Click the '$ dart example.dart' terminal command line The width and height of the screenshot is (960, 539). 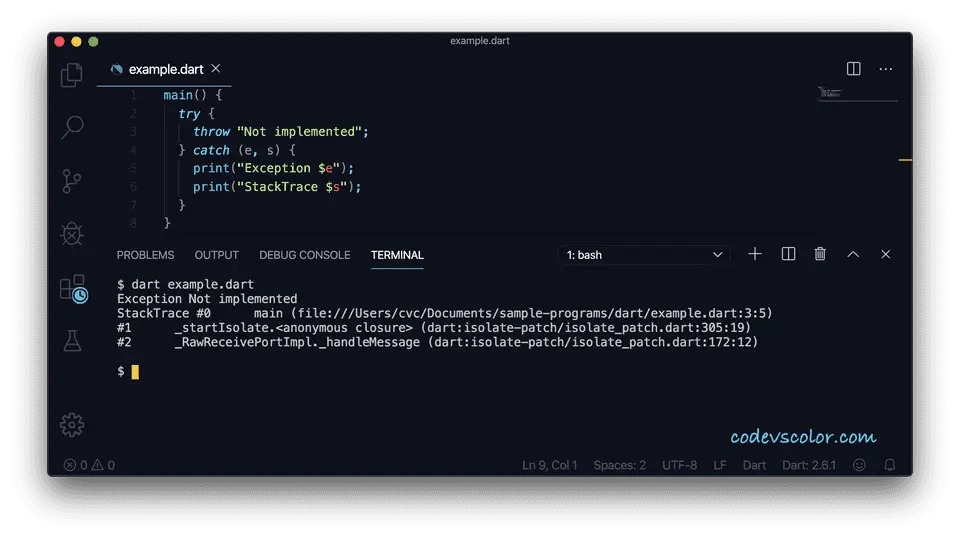tap(185, 284)
